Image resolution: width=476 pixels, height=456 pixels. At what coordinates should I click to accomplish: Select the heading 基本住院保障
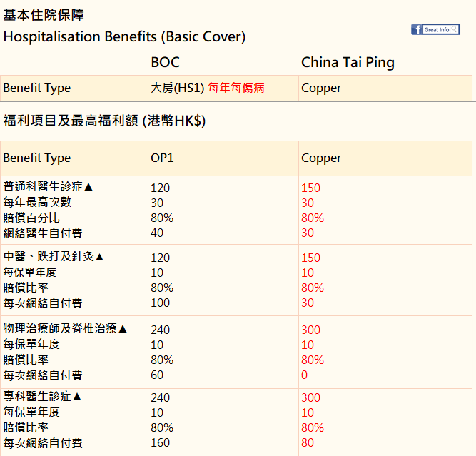point(44,15)
